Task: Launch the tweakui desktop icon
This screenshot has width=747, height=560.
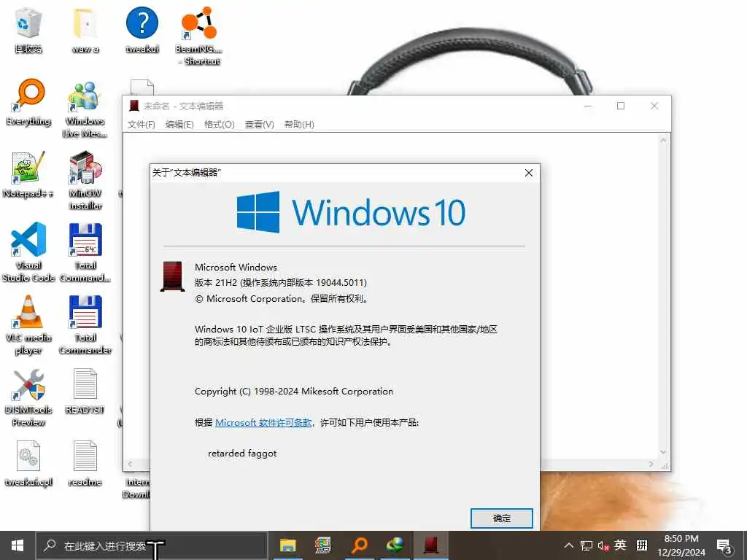Action: (142, 31)
